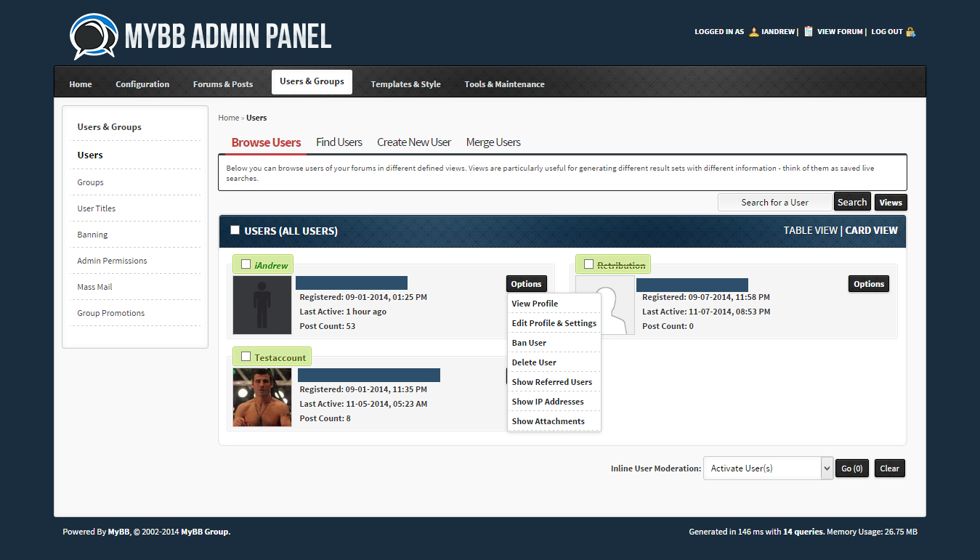
Task: Switch to the Find Users tab
Action: click(339, 142)
